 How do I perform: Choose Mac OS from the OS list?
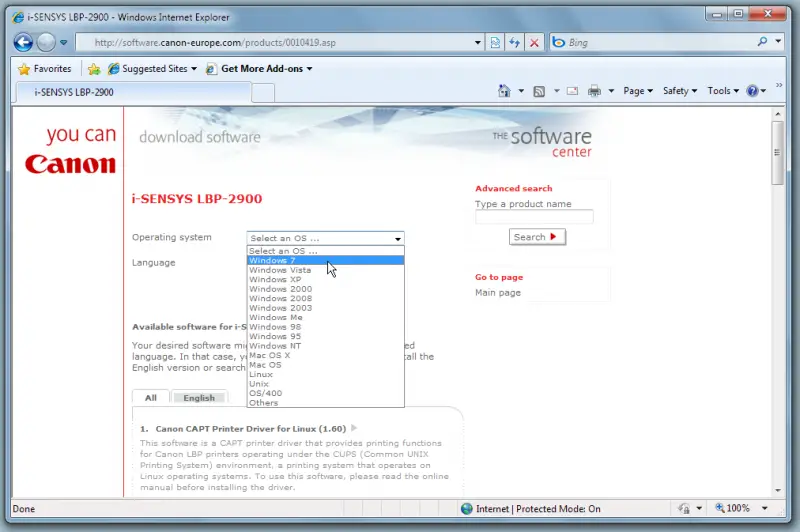tap(326, 365)
